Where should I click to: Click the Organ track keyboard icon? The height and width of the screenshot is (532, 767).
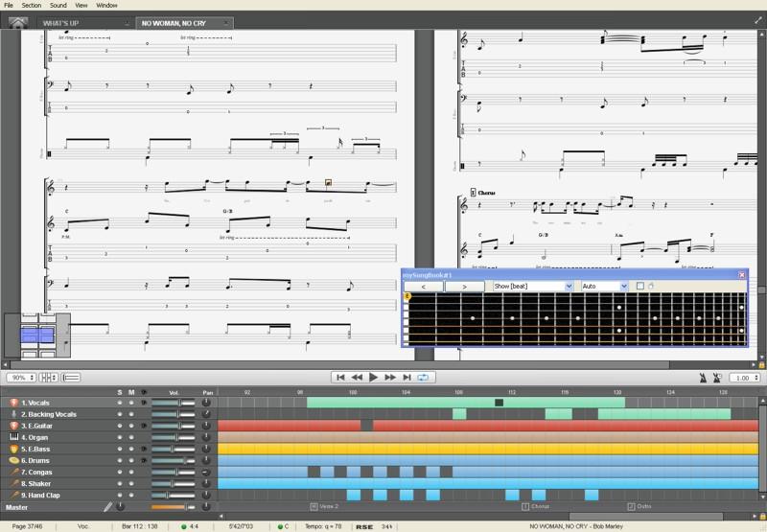pos(14,437)
